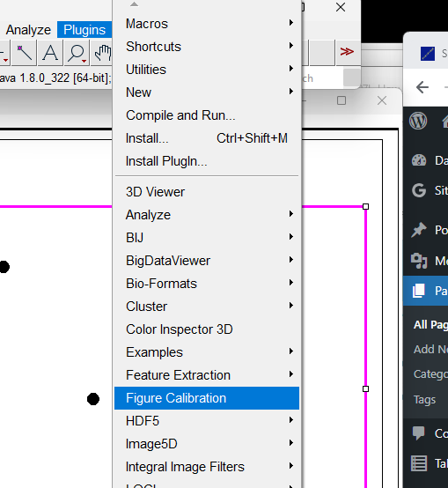Open the Analyze menu in menu bar
448x488 pixels.
pos(28,30)
